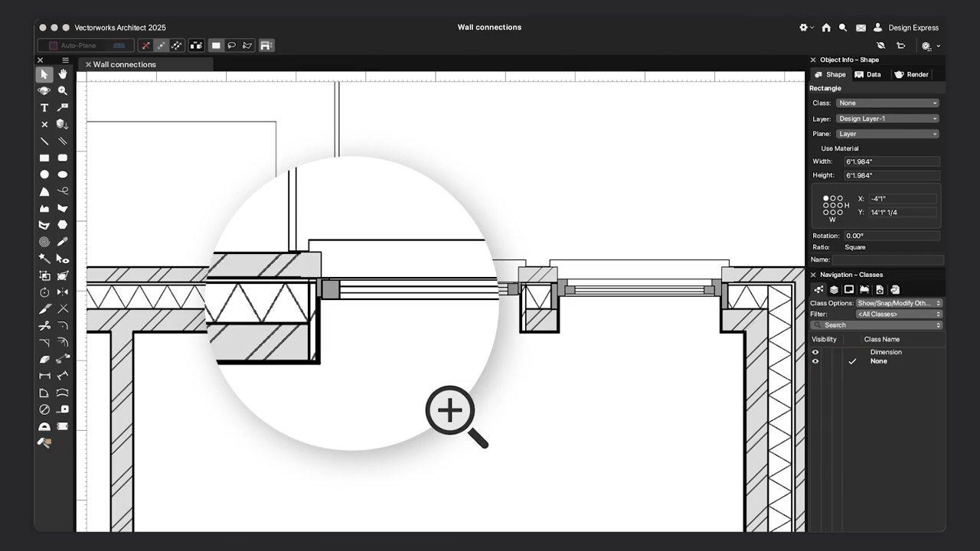Open the Layer dropdown showing Design Layer-1
The image size is (980, 551).
click(887, 119)
